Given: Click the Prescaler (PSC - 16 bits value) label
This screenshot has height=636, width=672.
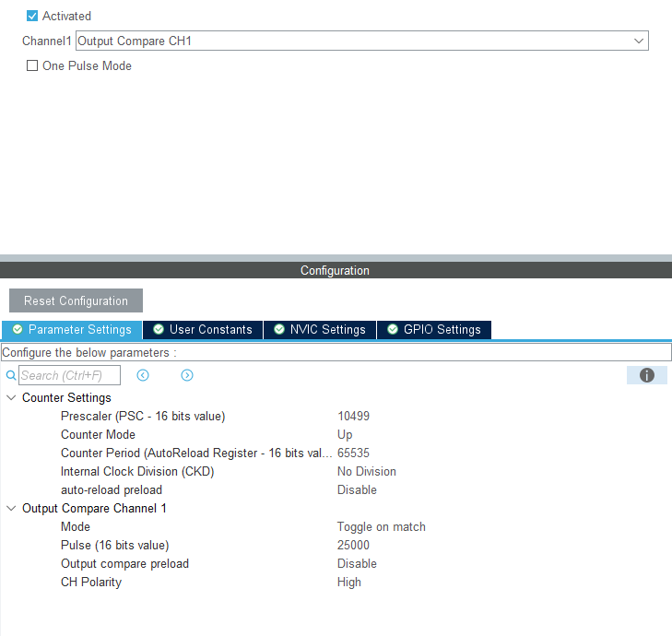Looking at the screenshot, I should click(143, 416).
